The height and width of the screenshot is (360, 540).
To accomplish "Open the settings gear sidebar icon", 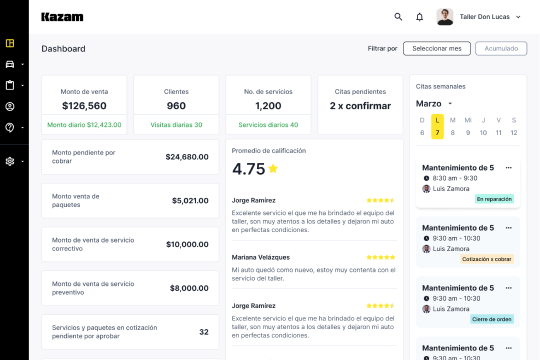I will 10,161.
